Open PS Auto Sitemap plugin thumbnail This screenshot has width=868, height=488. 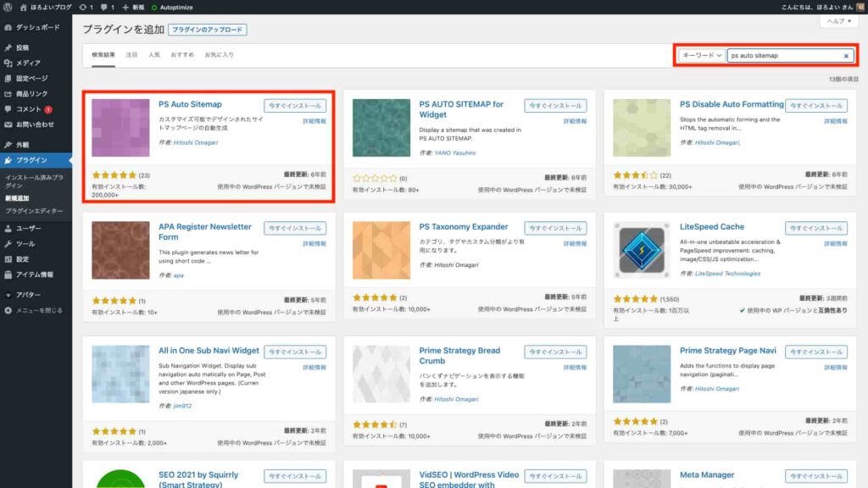(x=120, y=128)
